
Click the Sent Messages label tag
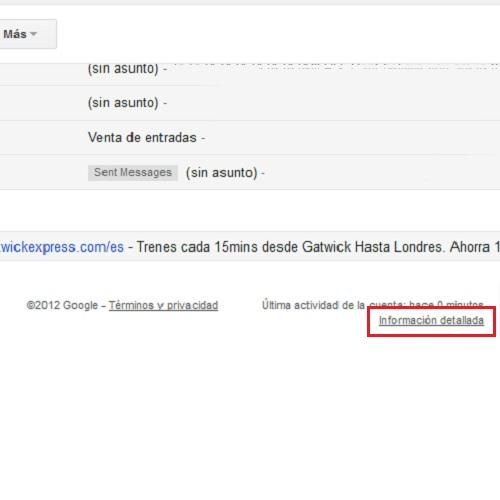(x=133, y=173)
